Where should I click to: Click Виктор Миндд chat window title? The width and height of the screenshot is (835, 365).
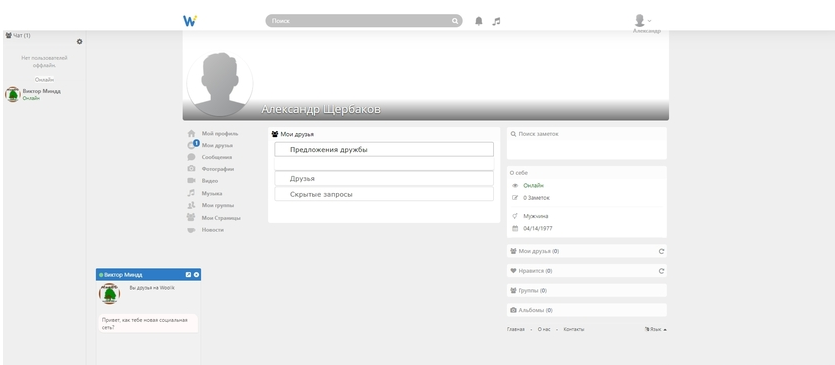pyautogui.click(x=123, y=275)
